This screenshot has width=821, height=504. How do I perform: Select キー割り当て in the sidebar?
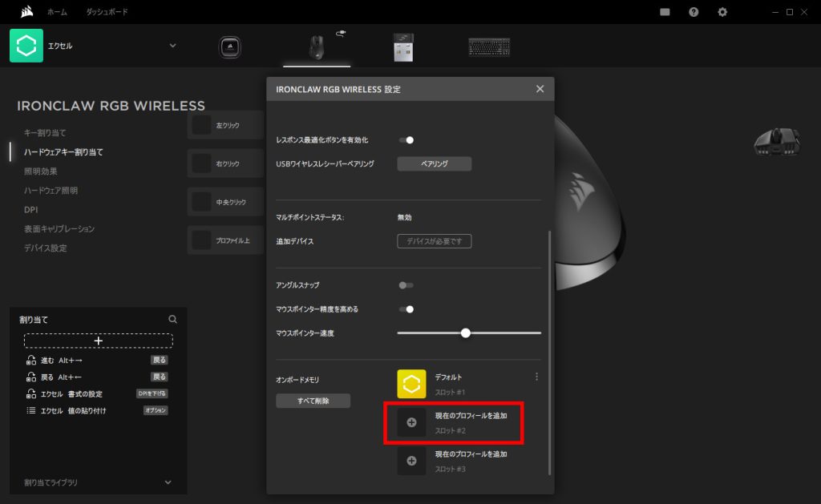point(45,132)
